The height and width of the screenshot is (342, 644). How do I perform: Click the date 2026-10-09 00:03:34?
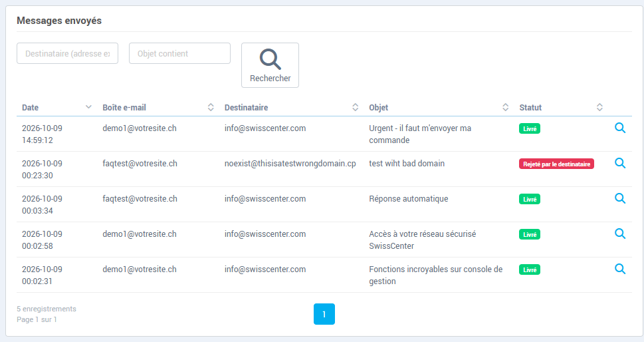click(x=42, y=205)
